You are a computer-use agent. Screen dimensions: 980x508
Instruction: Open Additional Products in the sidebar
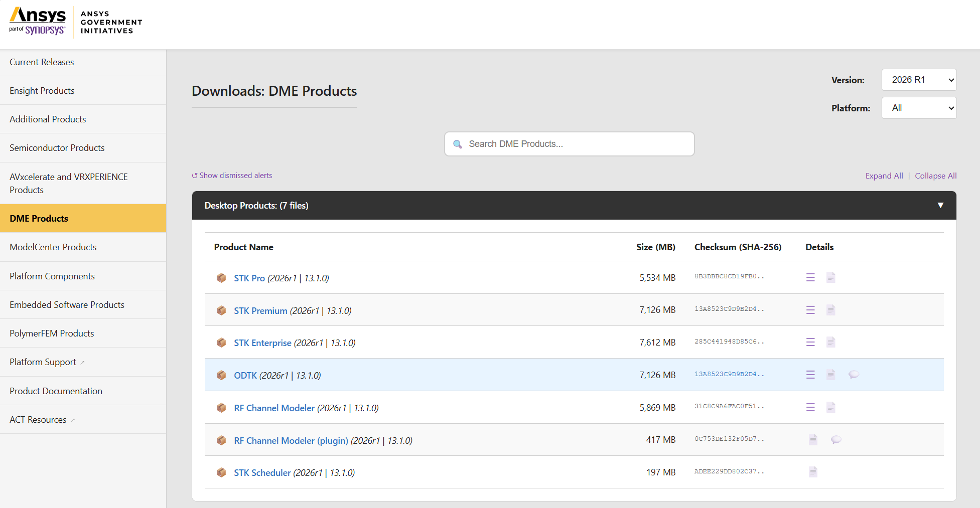tap(83, 119)
